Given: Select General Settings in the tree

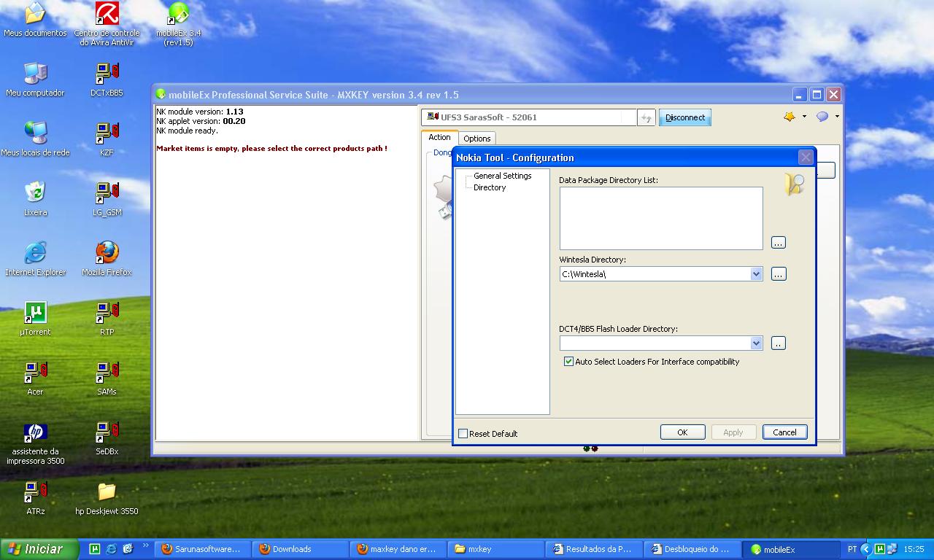Looking at the screenshot, I should click(x=502, y=176).
